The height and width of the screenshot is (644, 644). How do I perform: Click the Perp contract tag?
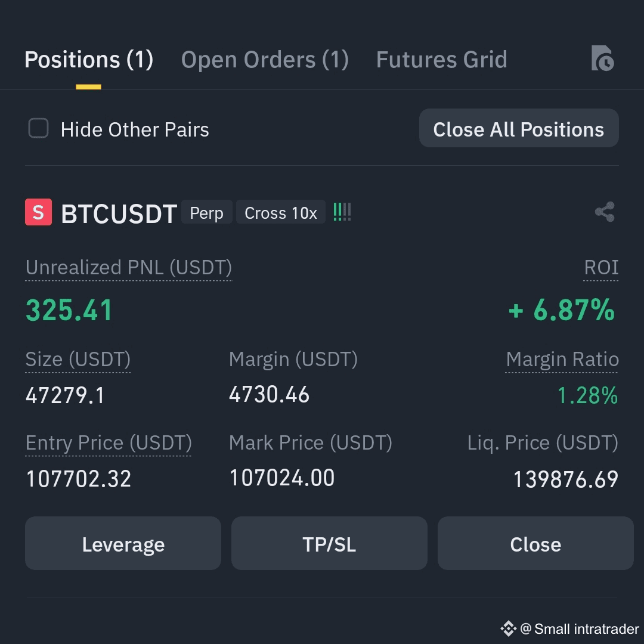[x=206, y=212]
